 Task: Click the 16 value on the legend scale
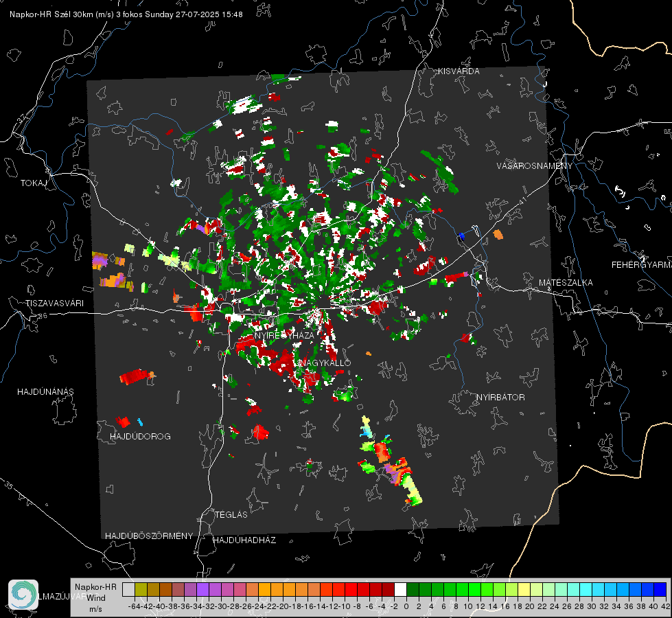505,606
